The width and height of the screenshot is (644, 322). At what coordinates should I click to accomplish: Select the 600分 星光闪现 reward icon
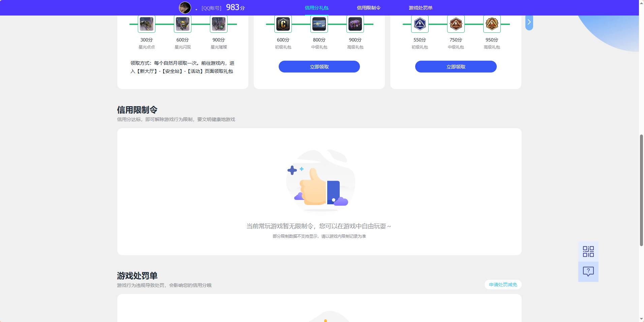(x=183, y=24)
